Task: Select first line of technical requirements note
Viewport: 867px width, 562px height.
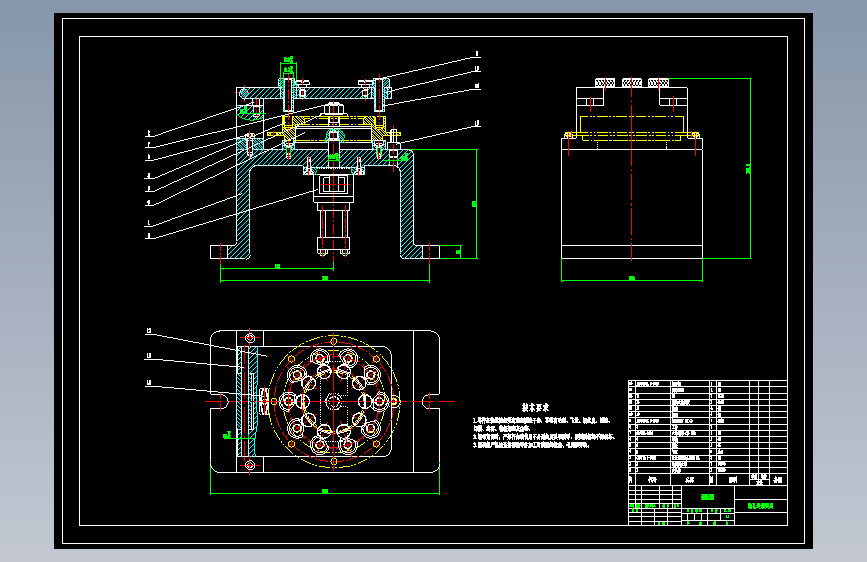Action: point(542,421)
